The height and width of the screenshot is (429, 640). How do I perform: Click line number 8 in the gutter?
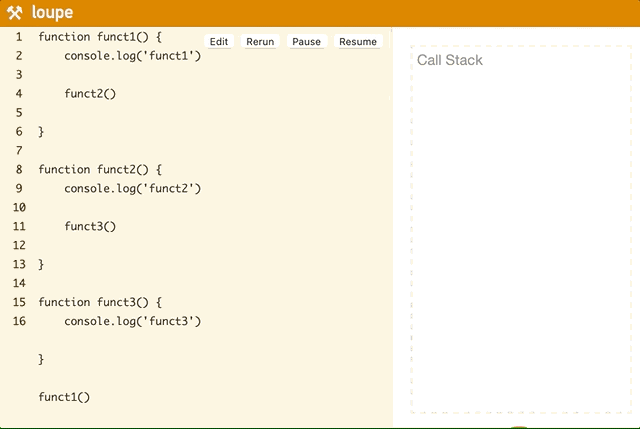click(19, 169)
